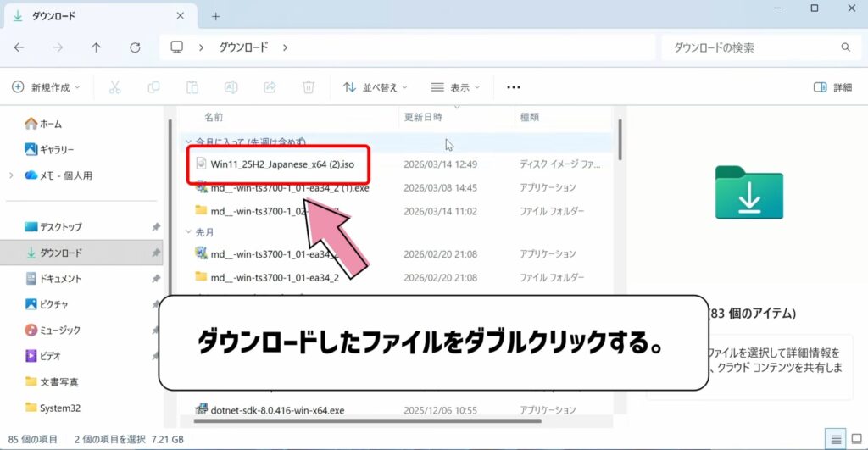Viewport: 868px width, 450px height.
Task: Open ギャラリー in the navigation pane
Action: click(49, 149)
